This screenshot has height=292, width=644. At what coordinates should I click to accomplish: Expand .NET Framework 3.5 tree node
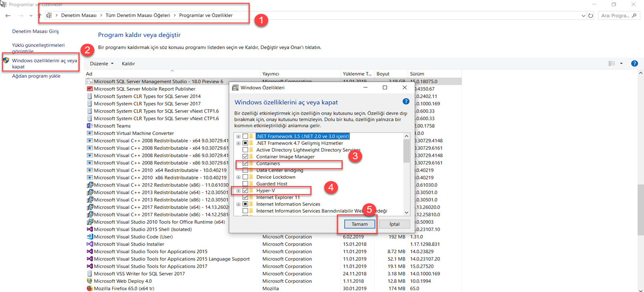tap(238, 136)
